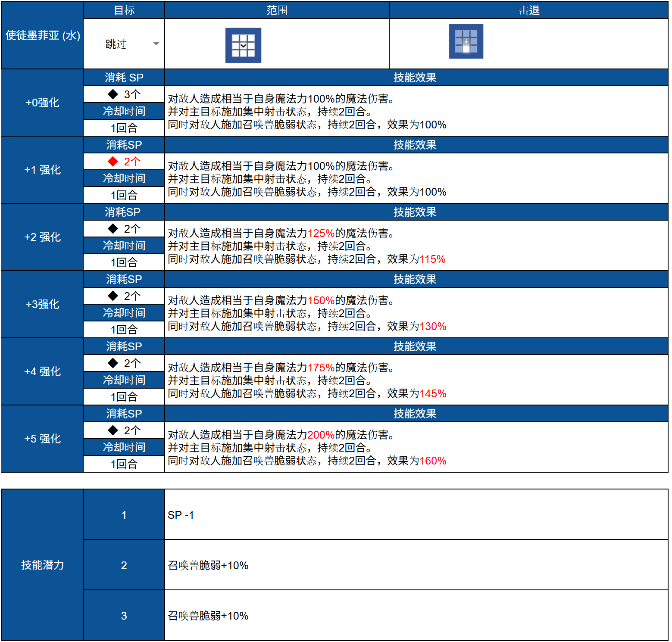
Task: Click the 145% effect value in +4 强化
Action: pyautogui.click(x=433, y=393)
